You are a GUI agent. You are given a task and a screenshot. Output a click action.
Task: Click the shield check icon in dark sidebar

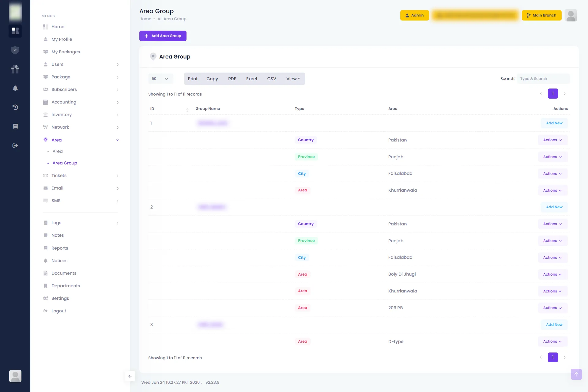15,50
